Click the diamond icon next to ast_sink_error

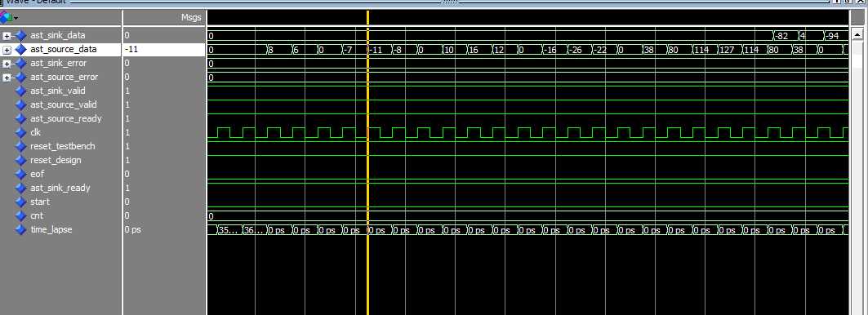[21, 63]
